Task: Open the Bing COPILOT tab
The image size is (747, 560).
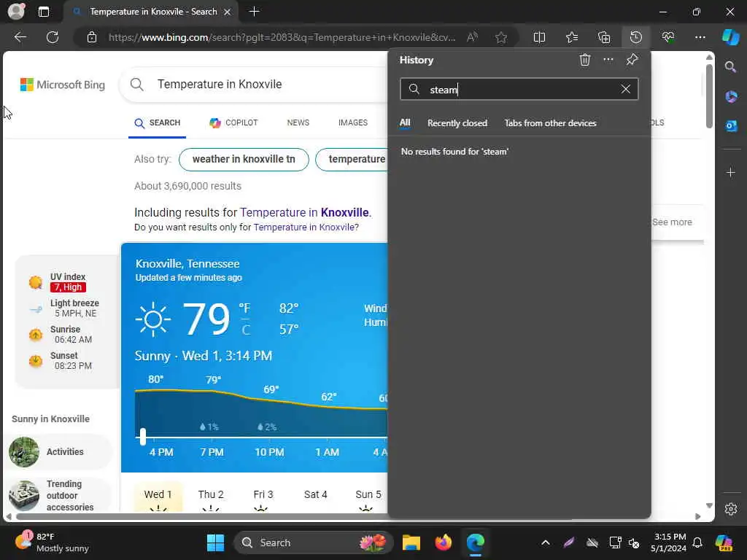Action: tap(233, 122)
